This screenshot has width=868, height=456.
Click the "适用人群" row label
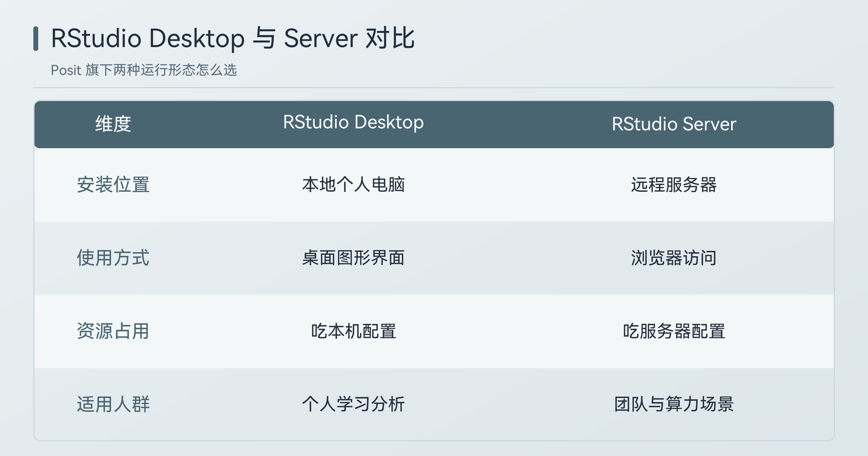tap(113, 404)
